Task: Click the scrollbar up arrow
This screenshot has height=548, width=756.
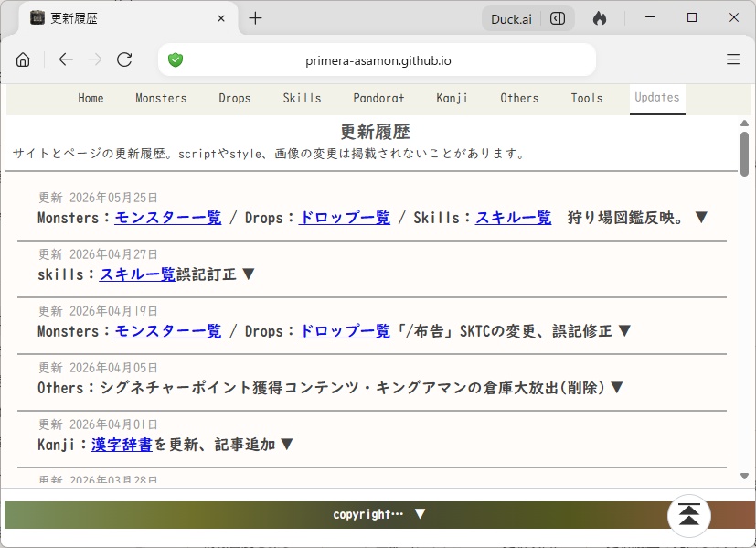Action: tap(744, 123)
